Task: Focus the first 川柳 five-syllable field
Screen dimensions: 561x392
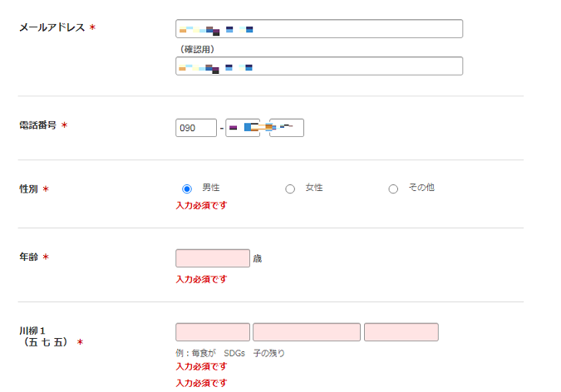Action: point(213,332)
